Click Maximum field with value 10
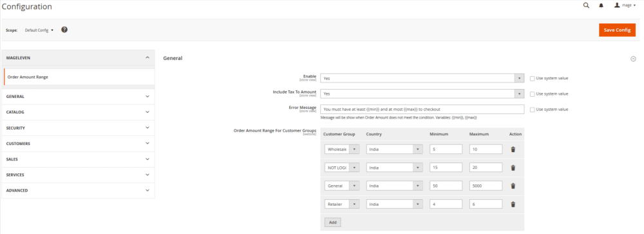This screenshot has height=234, width=644. point(486,150)
